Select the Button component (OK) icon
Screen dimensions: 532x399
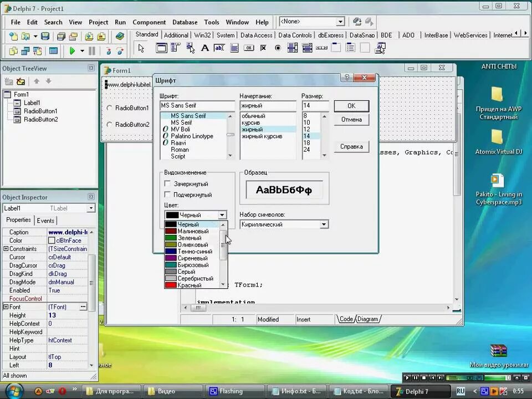point(249,48)
